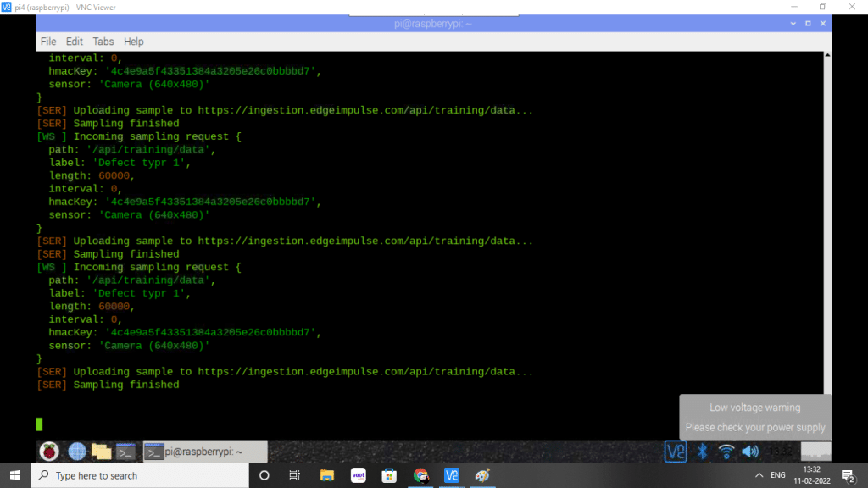Open the Raspberry Pi main menu
This screenshot has height=488, width=868.
(48, 452)
